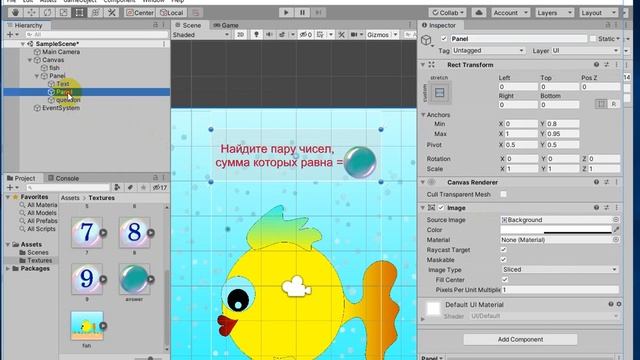Image resolution: width=640 pixels, height=360 pixels.
Task: Toggle scene lighting
Action: [256, 35]
